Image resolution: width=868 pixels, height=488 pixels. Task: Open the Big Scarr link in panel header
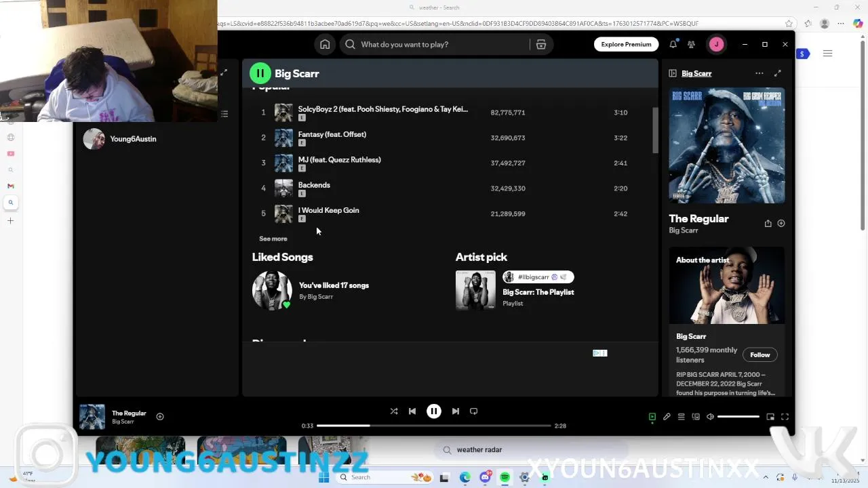(x=696, y=73)
